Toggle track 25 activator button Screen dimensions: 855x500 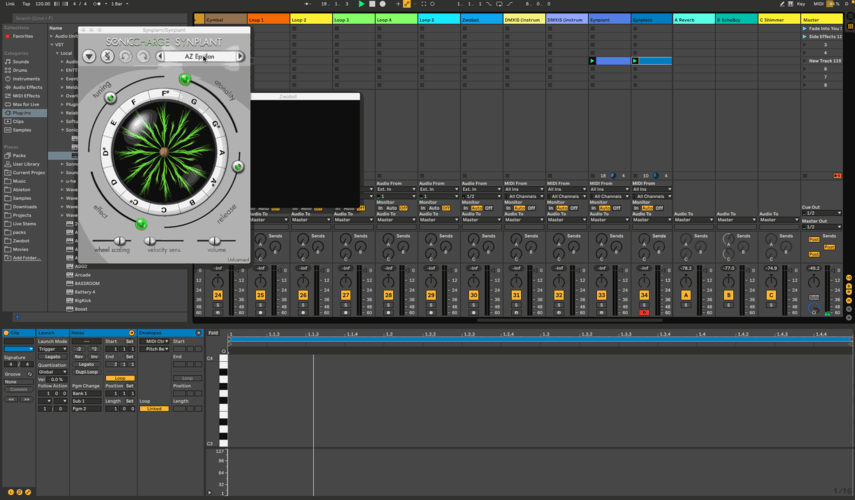click(260, 295)
